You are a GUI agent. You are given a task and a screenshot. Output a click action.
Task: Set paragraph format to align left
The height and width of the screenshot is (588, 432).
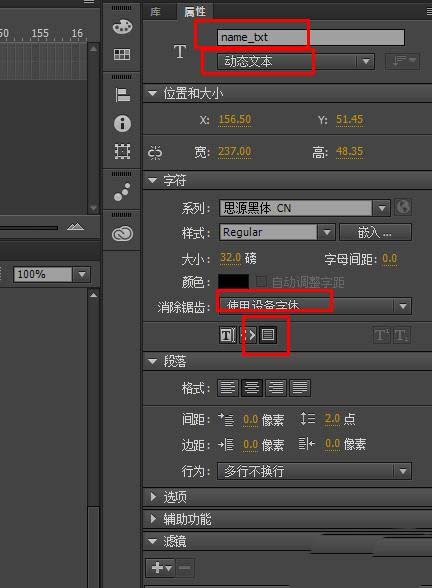point(228,388)
